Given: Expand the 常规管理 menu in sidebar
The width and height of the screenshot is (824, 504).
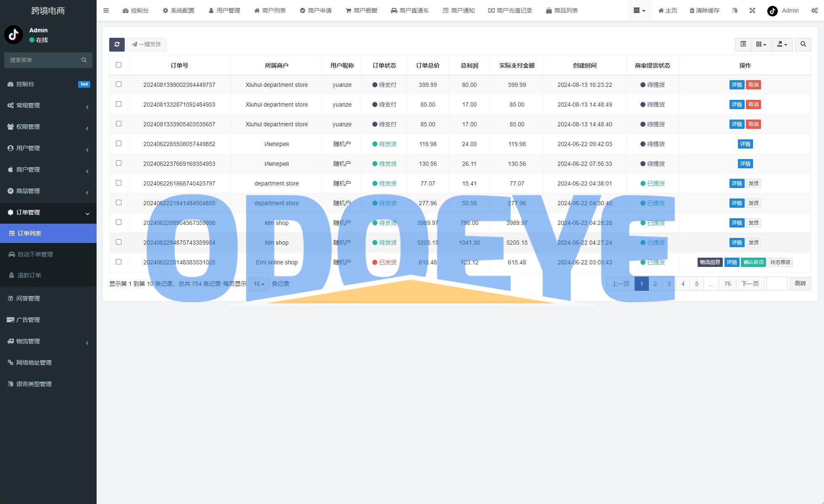Looking at the screenshot, I should 48,105.
